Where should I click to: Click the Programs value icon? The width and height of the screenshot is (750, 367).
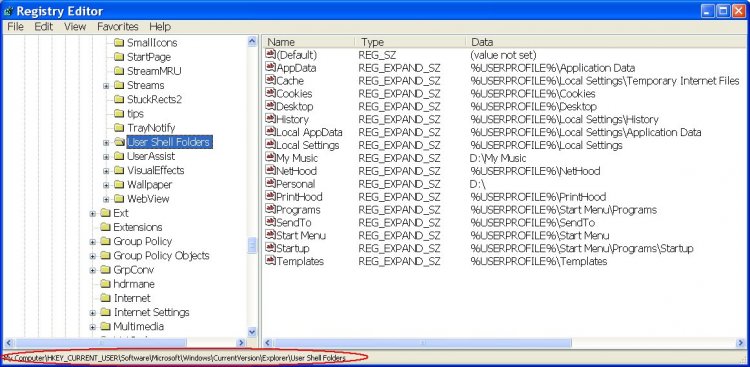(x=271, y=210)
